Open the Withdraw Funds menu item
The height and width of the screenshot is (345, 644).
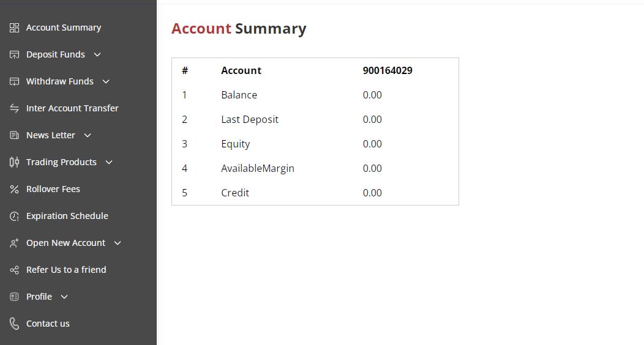(60, 81)
